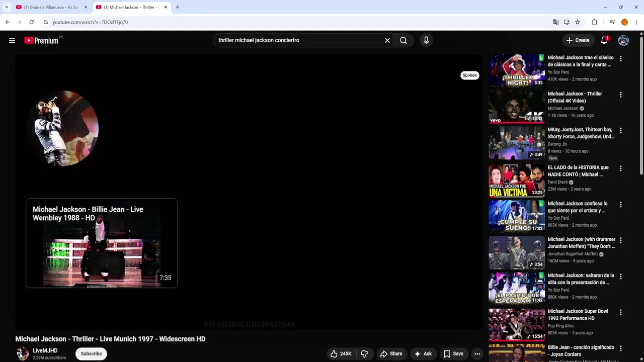Play THRILLER NIGHT thumbnail video
This screenshot has width=644, height=362.
click(x=517, y=70)
